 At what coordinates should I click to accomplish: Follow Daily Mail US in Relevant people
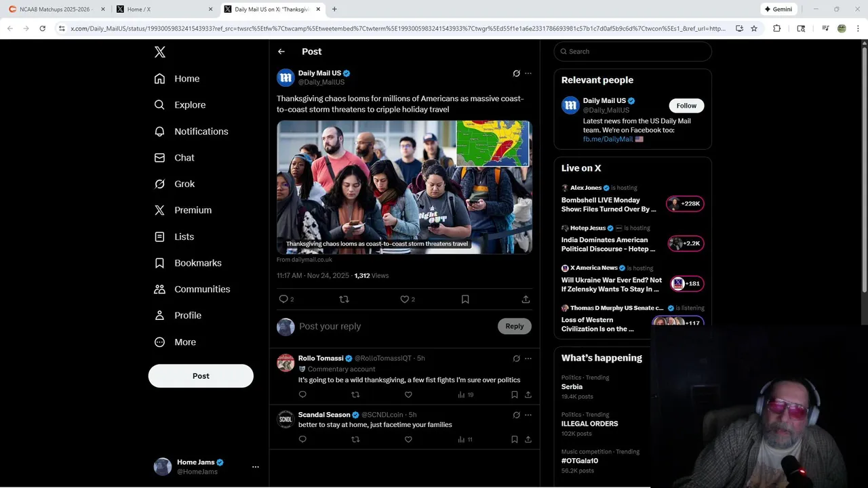coord(686,106)
